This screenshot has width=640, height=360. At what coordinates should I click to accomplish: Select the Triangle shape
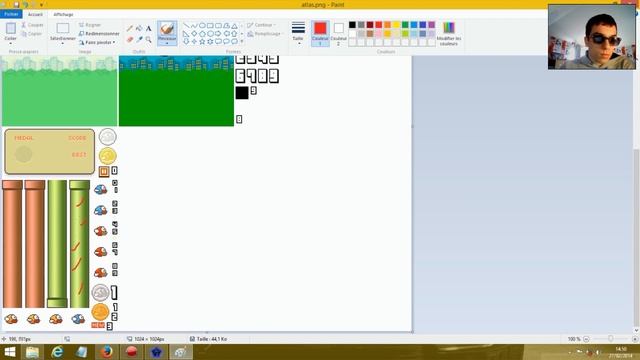(x=234, y=25)
